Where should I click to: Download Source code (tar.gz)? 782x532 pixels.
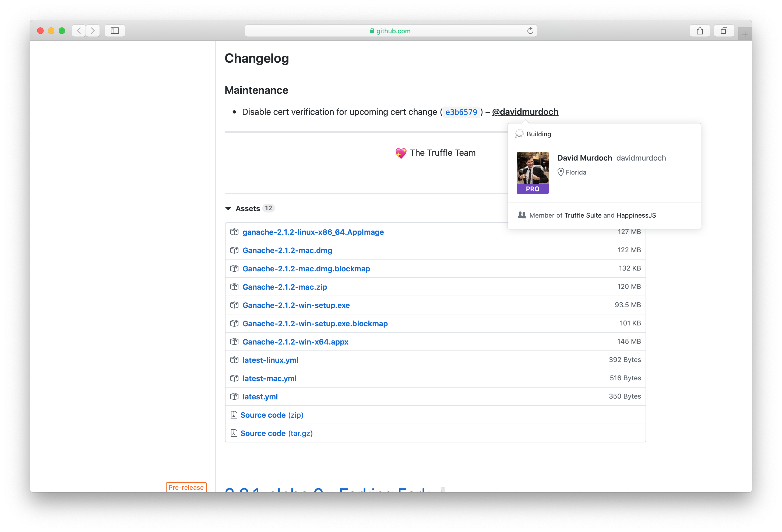(x=276, y=433)
